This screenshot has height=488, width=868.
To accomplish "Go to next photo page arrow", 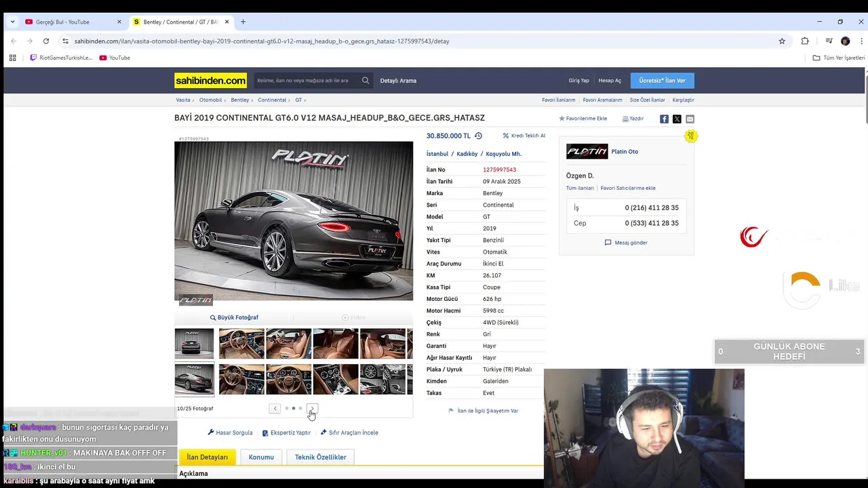I will pyautogui.click(x=312, y=409).
